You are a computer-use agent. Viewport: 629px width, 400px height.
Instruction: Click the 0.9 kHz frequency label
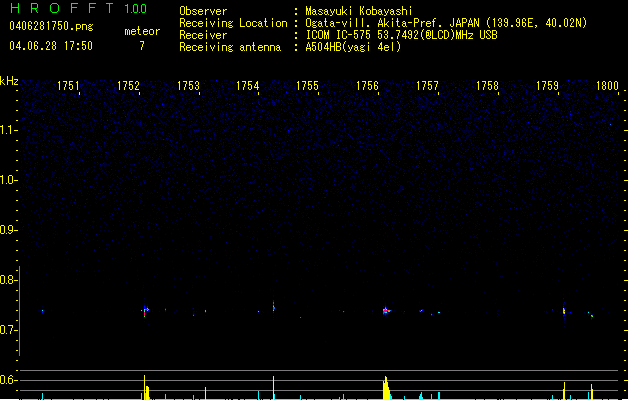pyautogui.click(x=8, y=230)
